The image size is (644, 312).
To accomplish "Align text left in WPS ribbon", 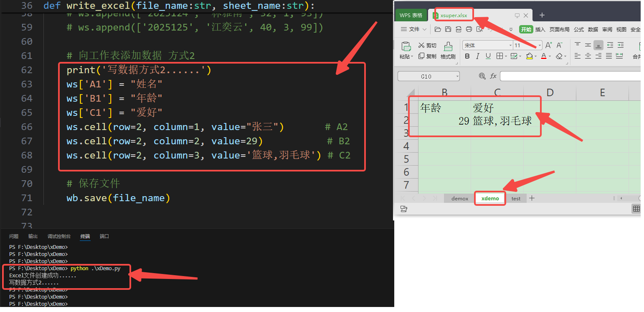I will pos(577,56).
